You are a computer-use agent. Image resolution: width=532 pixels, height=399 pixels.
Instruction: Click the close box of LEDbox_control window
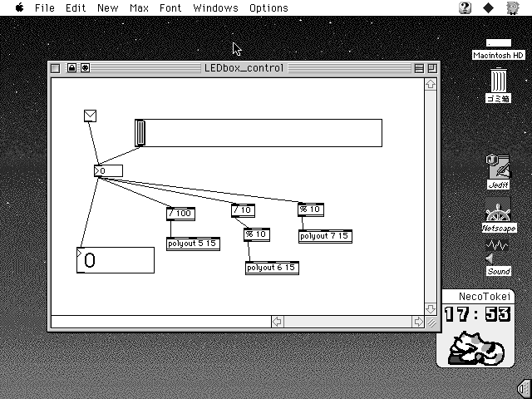56,68
